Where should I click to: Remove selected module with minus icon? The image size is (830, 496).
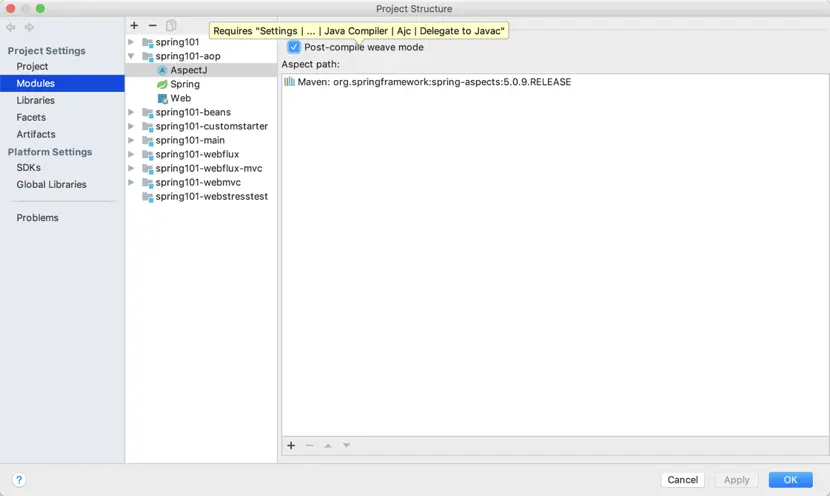click(x=152, y=25)
